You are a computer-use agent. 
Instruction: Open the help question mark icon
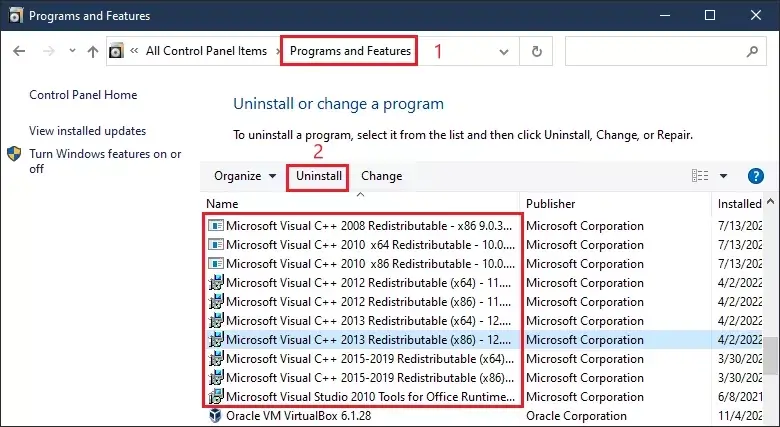[x=755, y=176]
